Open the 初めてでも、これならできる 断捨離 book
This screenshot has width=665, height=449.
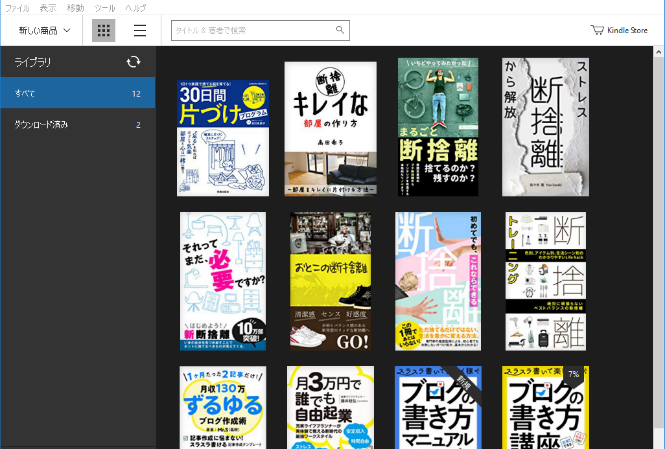(438, 281)
